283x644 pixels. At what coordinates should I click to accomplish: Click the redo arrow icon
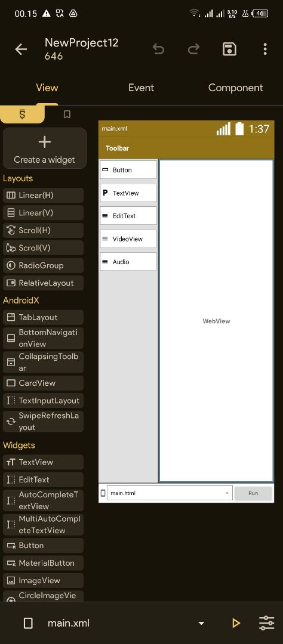pyautogui.click(x=193, y=49)
